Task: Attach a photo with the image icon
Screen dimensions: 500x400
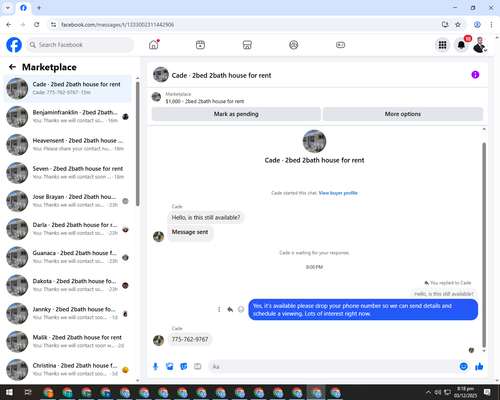Action: click(170, 367)
